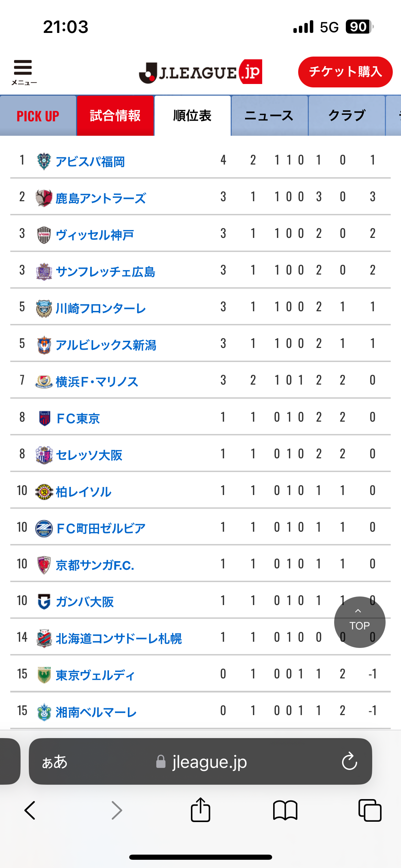This screenshot has width=401, height=868.
Task: Open the Safari bookmarks icon
Action: [x=285, y=810]
